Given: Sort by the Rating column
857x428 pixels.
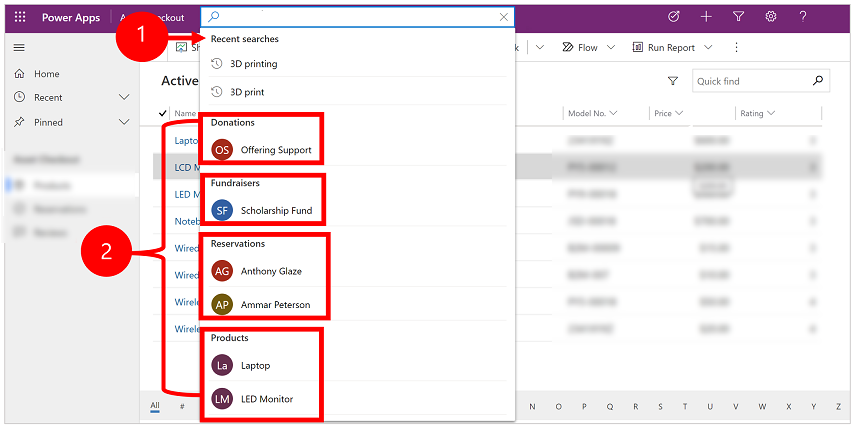Looking at the screenshot, I should pyautogui.click(x=758, y=113).
